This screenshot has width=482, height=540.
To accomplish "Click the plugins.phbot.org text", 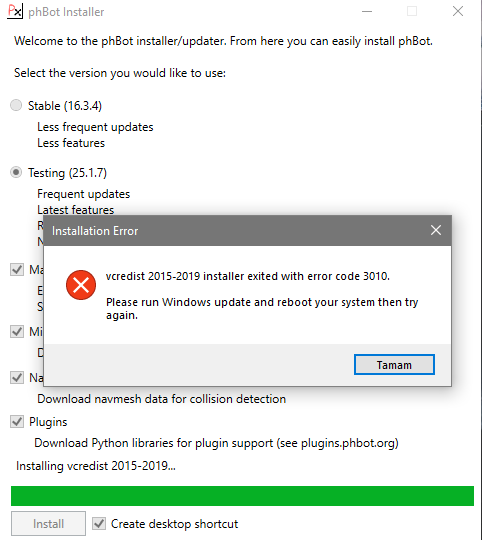I will tap(348, 443).
